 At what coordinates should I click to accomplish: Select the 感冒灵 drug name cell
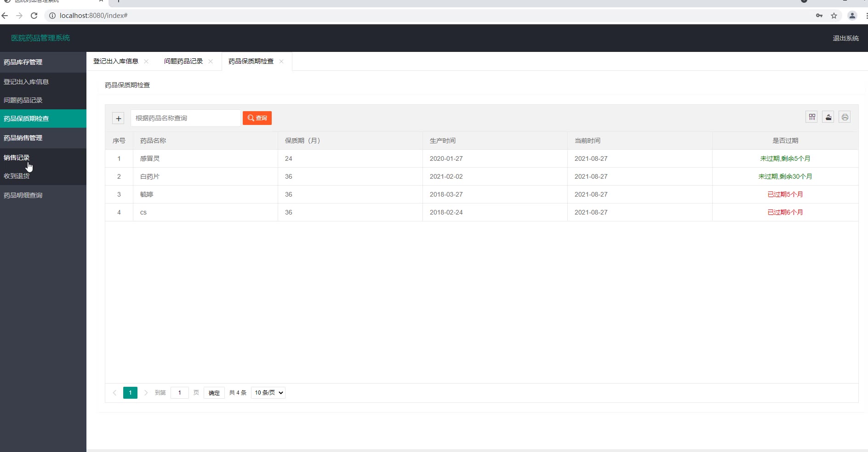[206, 158]
